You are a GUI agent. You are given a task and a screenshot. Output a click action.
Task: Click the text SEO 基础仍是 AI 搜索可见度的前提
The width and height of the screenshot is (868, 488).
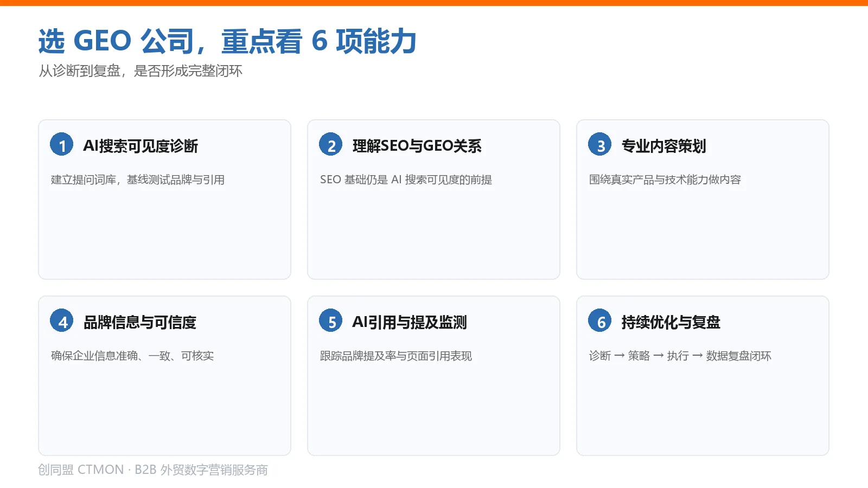tap(406, 179)
